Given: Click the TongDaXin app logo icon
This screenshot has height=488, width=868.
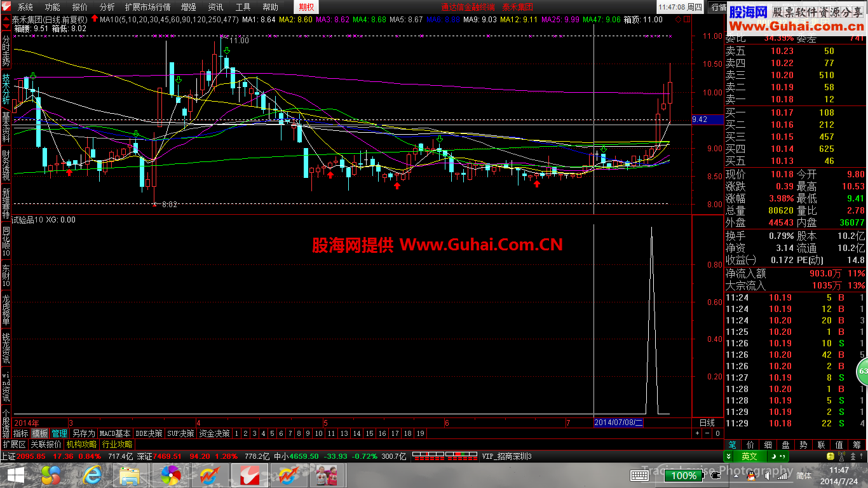Looking at the screenshot, I should click(x=6, y=7).
